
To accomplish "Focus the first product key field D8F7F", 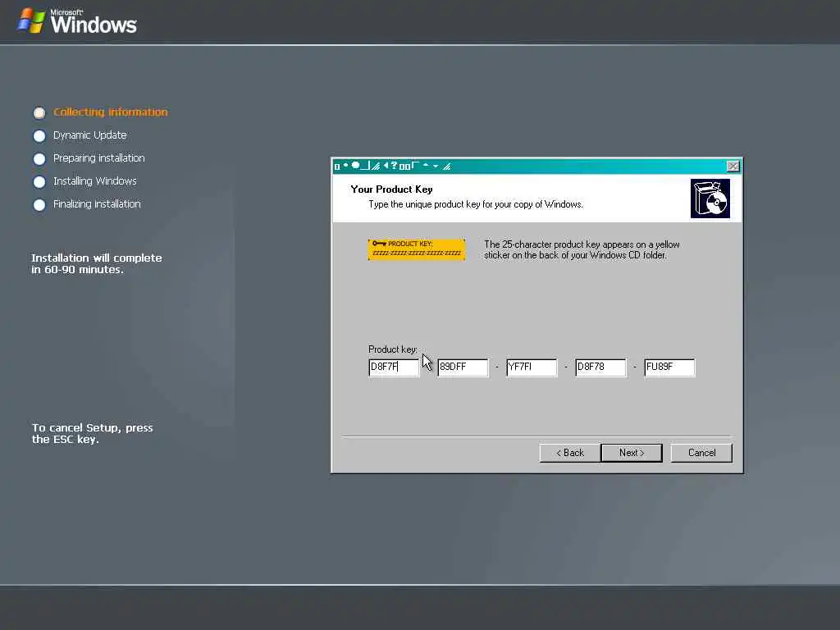I will pyautogui.click(x=394, y=367).
